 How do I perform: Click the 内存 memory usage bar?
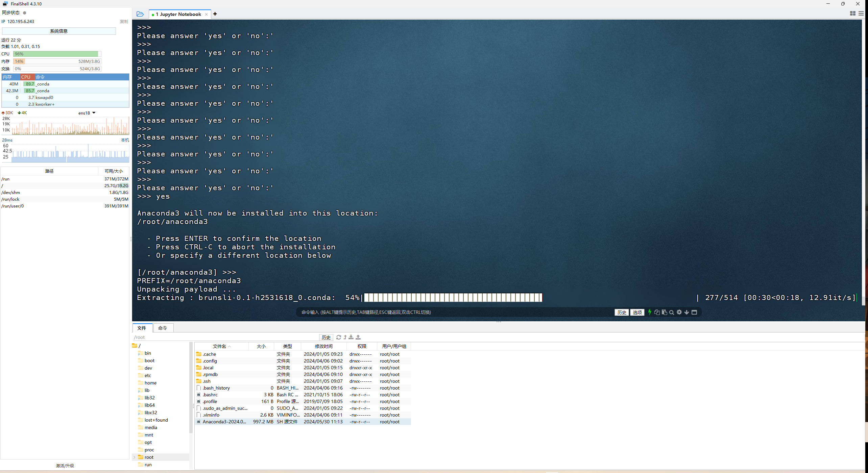(57, 61)
